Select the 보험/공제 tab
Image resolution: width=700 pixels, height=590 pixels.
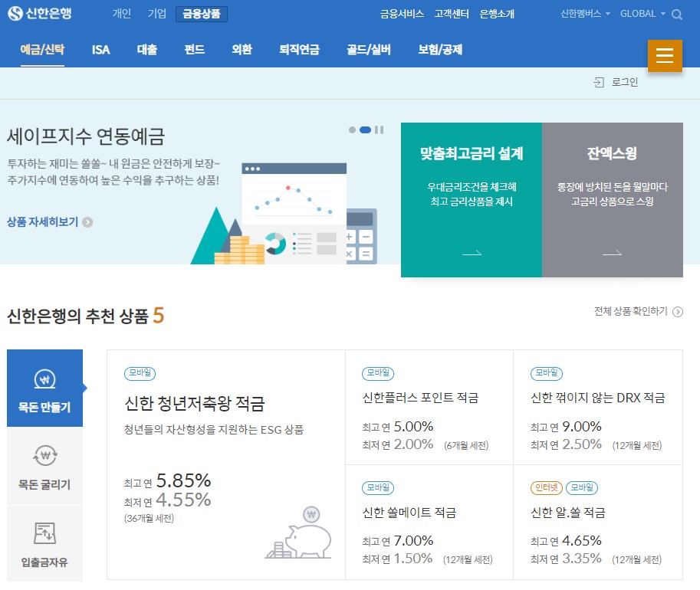(x=440, y=50)
